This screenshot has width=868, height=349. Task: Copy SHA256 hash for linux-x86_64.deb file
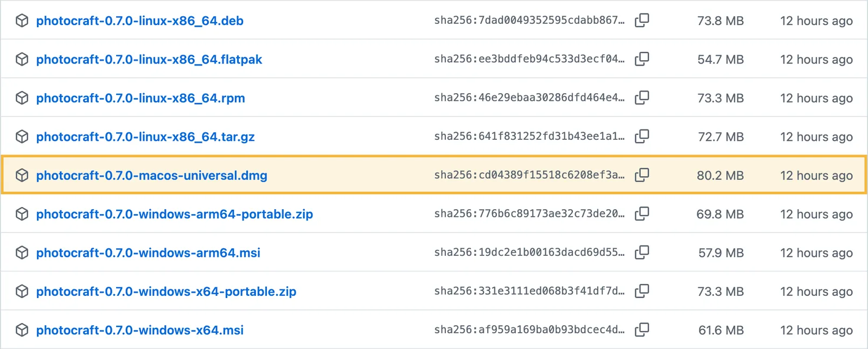pyautogui.click(x=642, y=21)
